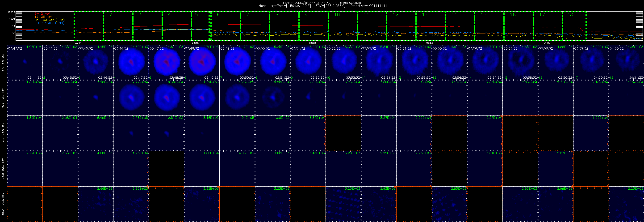
Task: Choose interval 18 on the light curve
Action: (x=574, y=26)
